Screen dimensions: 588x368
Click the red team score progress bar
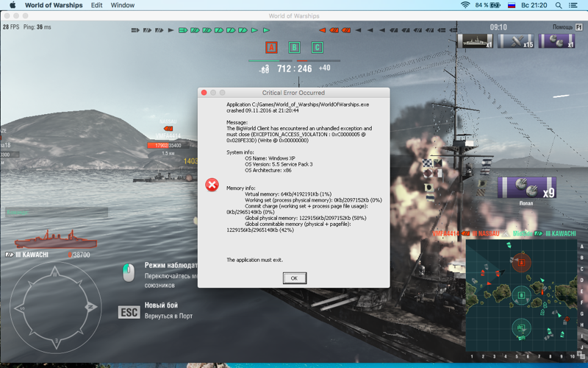(x=318, y=60)
